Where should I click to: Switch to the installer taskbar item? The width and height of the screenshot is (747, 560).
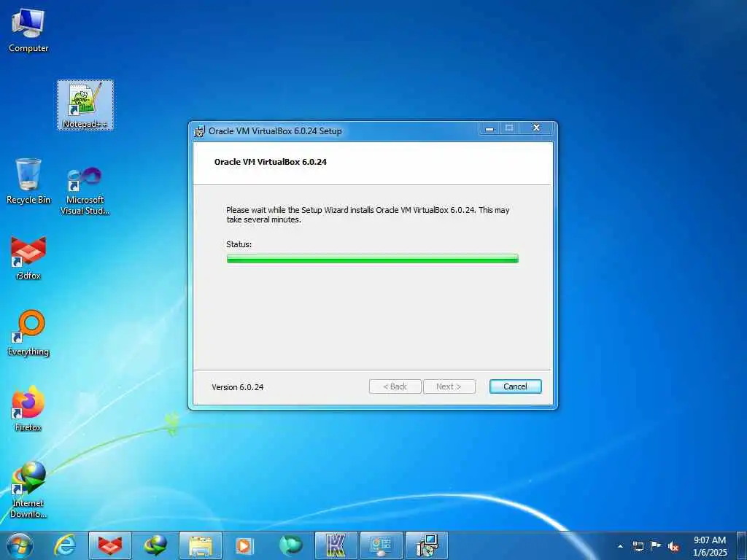click(426, 545)
